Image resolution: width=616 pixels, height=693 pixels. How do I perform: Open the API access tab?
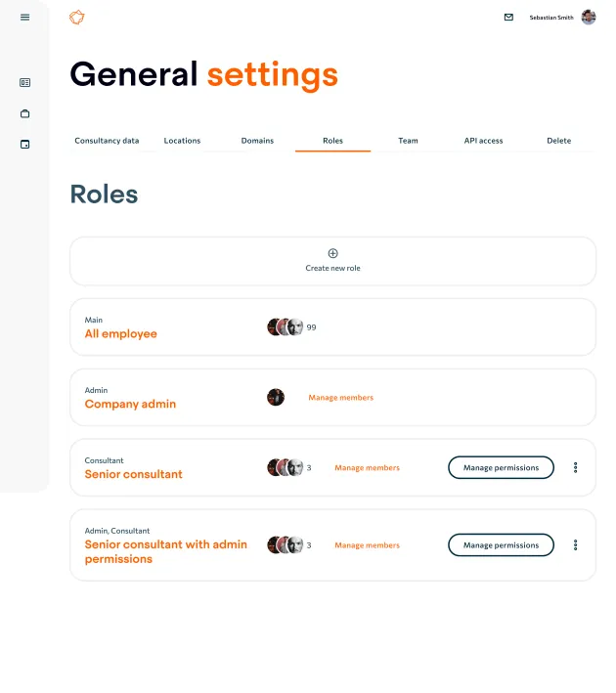tap(483, 141)
